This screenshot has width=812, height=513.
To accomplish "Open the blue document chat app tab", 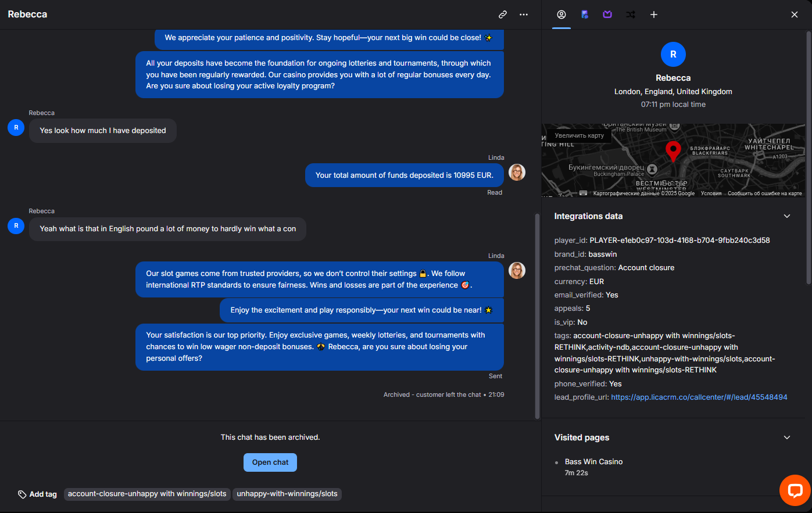I will tap(585, 15).
